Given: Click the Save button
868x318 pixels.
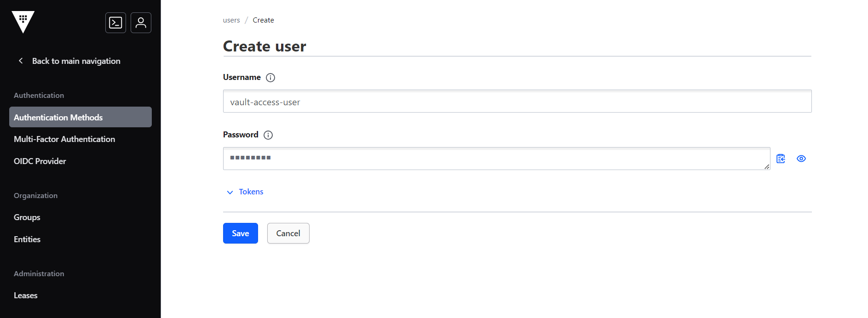Looking at the screenshot, I should click(240, 233).
